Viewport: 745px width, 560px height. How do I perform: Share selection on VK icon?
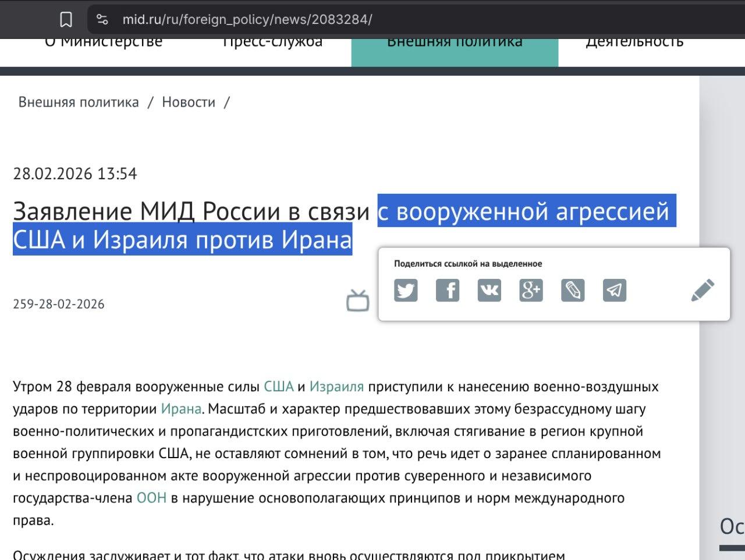coord(489,290)
